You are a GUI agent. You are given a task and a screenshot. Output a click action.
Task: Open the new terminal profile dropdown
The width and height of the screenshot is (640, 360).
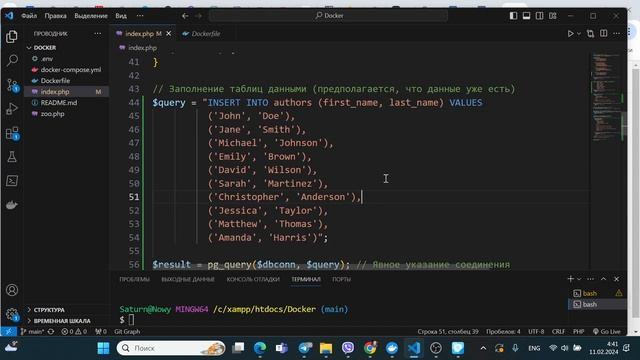579,279
